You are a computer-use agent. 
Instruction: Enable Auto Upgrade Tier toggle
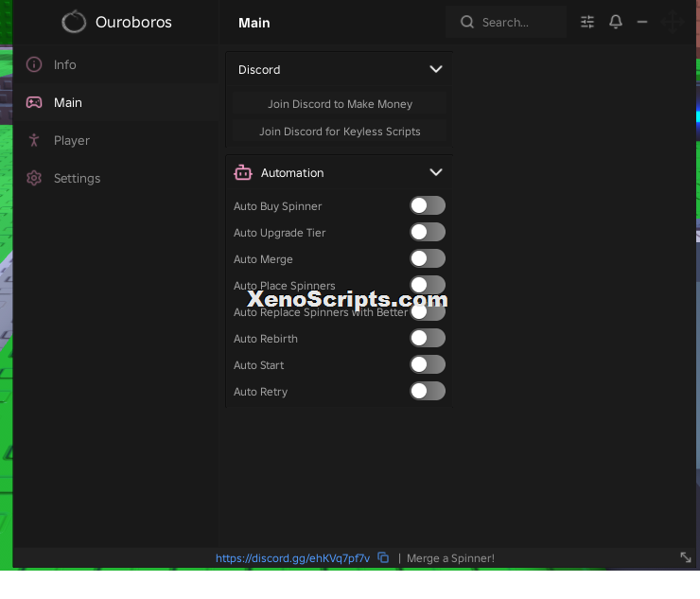[x=428, y=232]
